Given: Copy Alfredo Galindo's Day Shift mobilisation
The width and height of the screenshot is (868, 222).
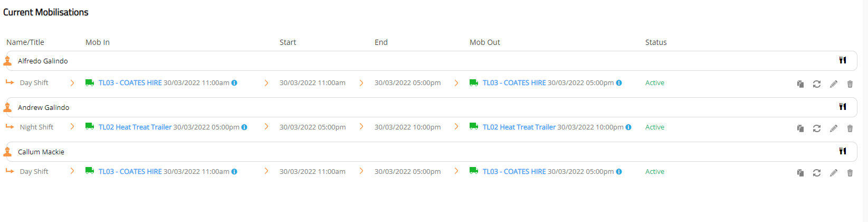Looking at the screenshot, I should point(800,84).
